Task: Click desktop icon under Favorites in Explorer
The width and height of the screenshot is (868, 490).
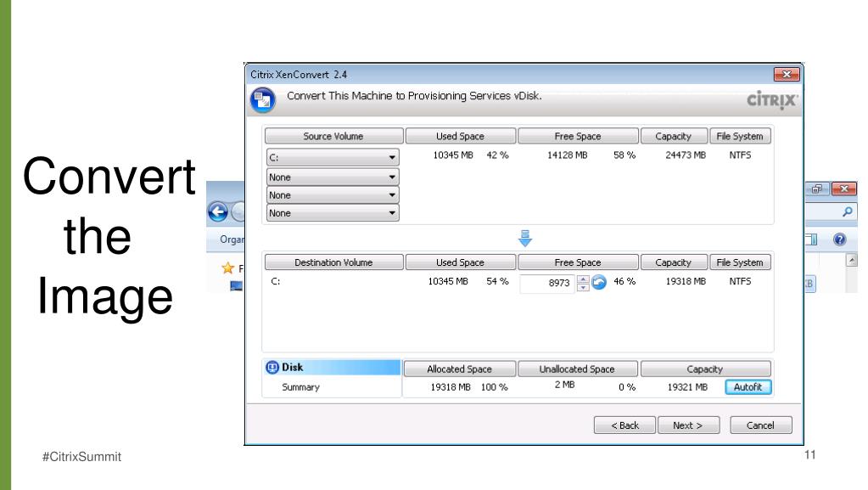Action: (x=237, y=286)
